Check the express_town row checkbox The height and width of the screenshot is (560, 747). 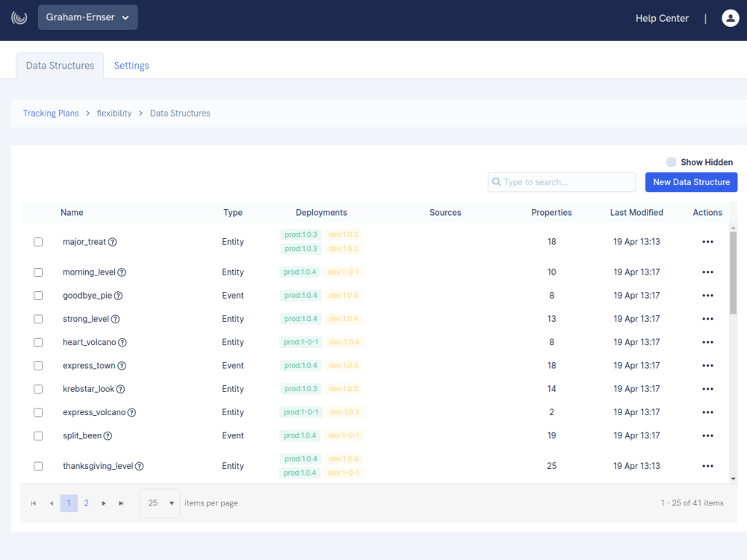[x=38, y=366]
